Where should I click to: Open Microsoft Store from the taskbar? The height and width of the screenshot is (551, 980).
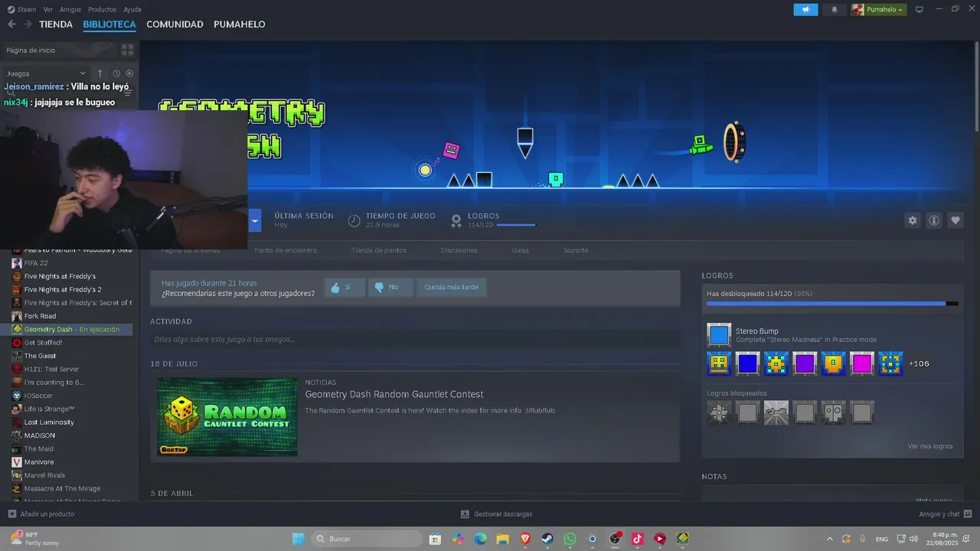[435, 539]
